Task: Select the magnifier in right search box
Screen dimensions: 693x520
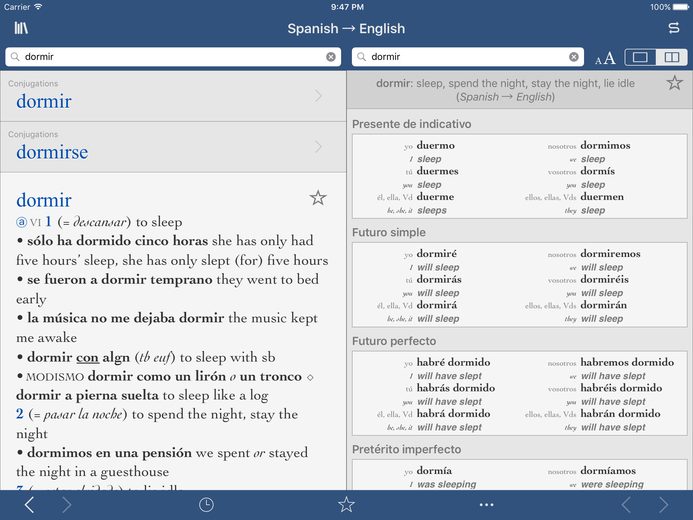Action: [x=362, y=57]
